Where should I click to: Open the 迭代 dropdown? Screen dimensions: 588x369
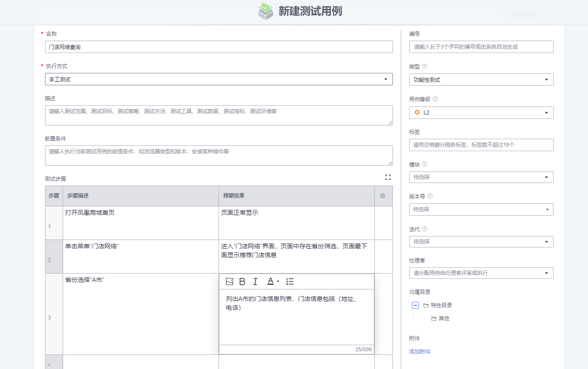tap(481, 242)
